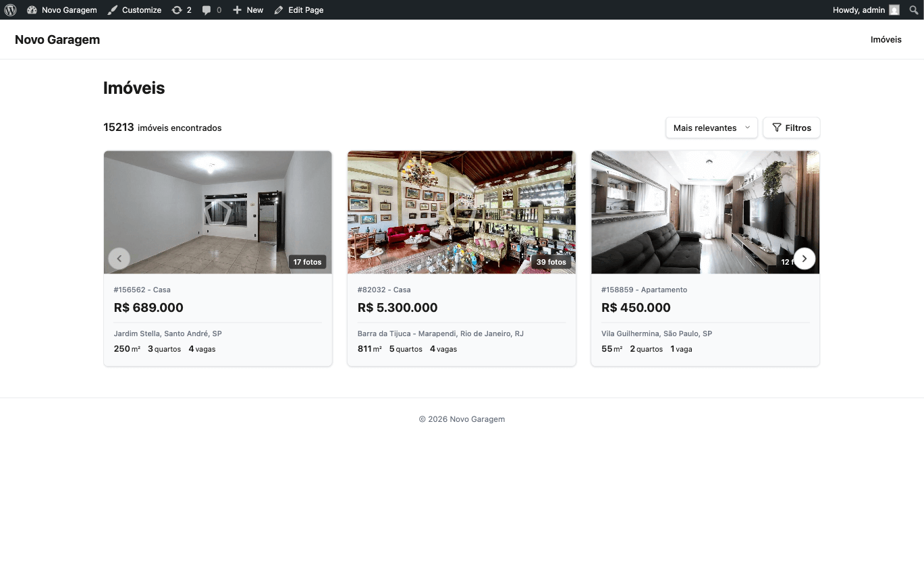Screen dimensions: 924x563
Task: Click the 2026 Novo Garagem footer copyright
Action: point(462,419)
